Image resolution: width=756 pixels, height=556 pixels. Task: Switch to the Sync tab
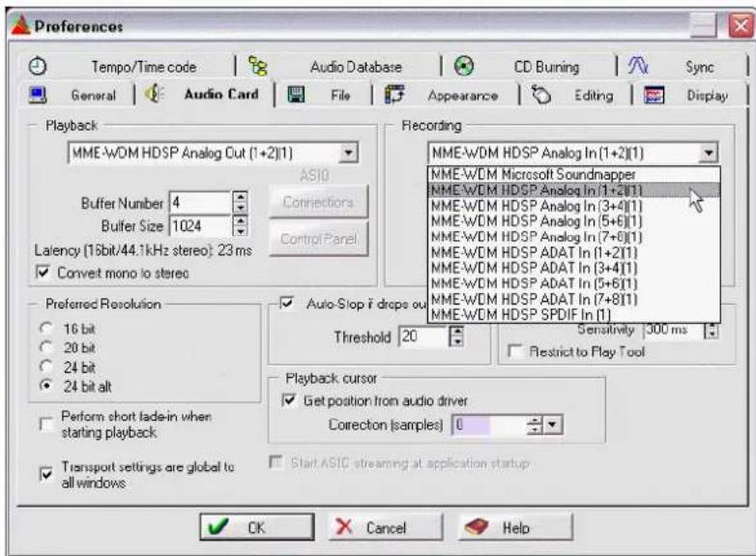pos(684,67)
